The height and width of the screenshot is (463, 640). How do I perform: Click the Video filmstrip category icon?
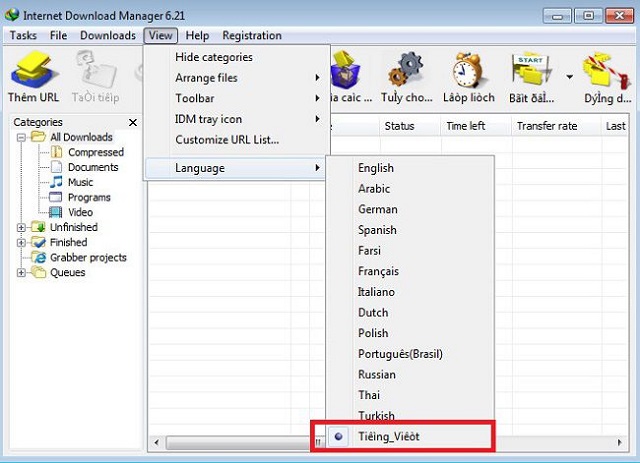(56, 212)
